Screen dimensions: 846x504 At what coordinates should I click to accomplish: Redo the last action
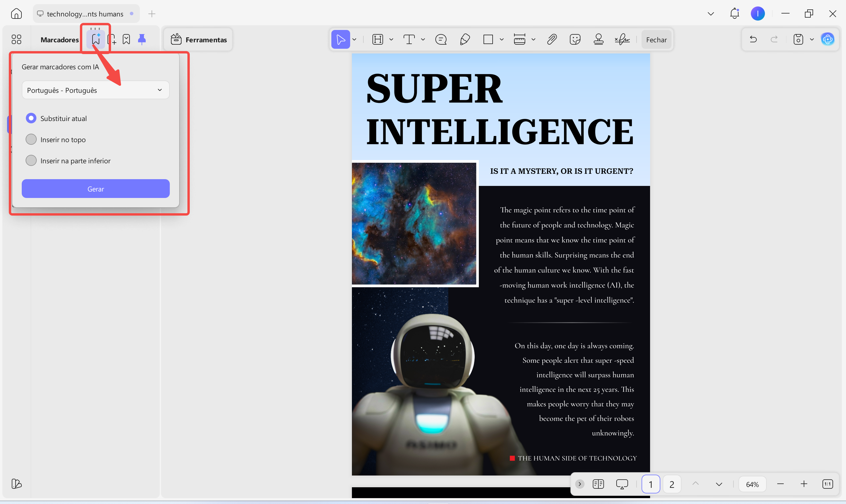[x=774, y=39]
